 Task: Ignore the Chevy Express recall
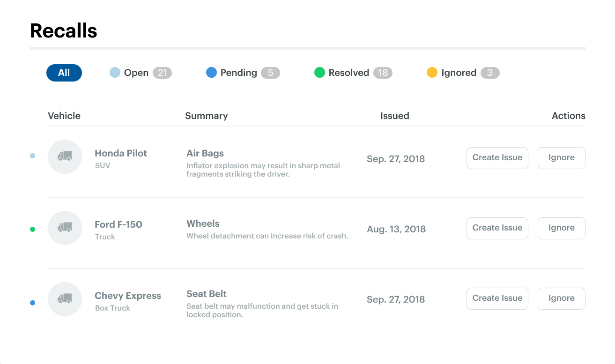tap(561, 298)
